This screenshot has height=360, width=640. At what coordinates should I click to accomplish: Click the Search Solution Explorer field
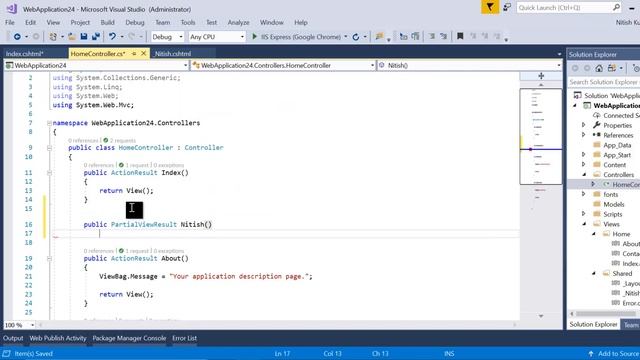[x=604, y=82]
